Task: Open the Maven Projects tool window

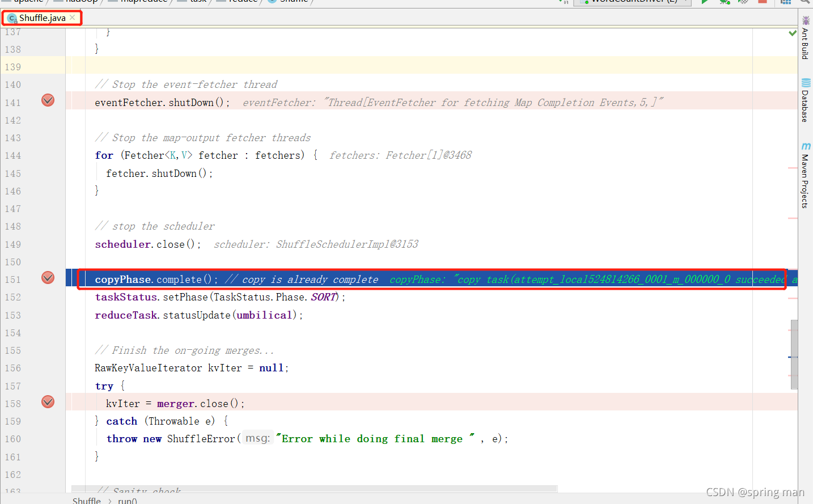Action: coord(805,175)
